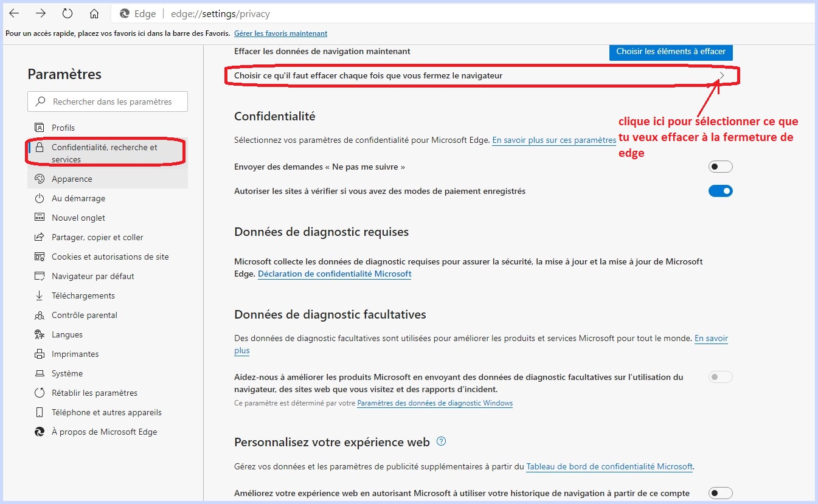Image resolution: width=818 pixels, height=504 pixels.
Task: Disable the payment methods verification toggle
Action: click(x=721, y=191)
